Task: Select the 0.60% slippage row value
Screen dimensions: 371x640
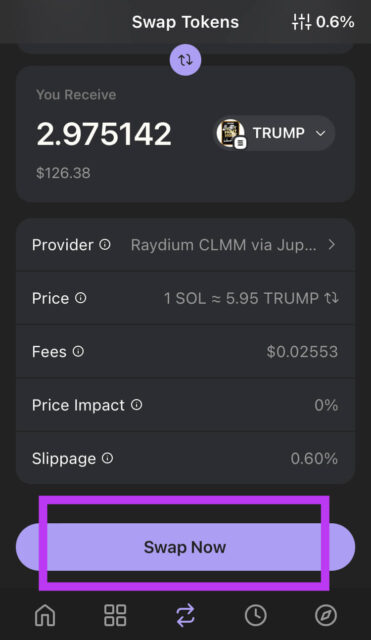Action: 314,458
